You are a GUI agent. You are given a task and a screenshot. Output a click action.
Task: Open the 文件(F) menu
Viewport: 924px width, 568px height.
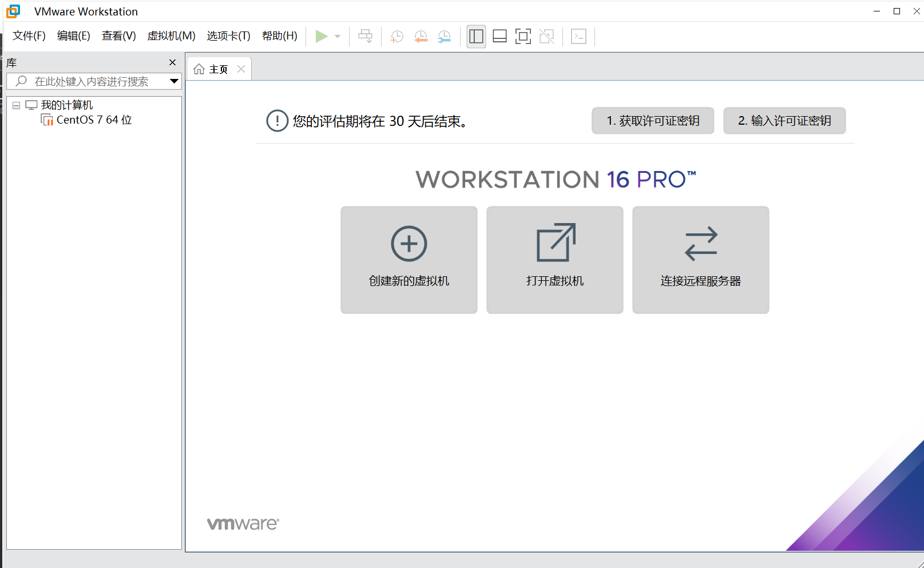[29, 36]
